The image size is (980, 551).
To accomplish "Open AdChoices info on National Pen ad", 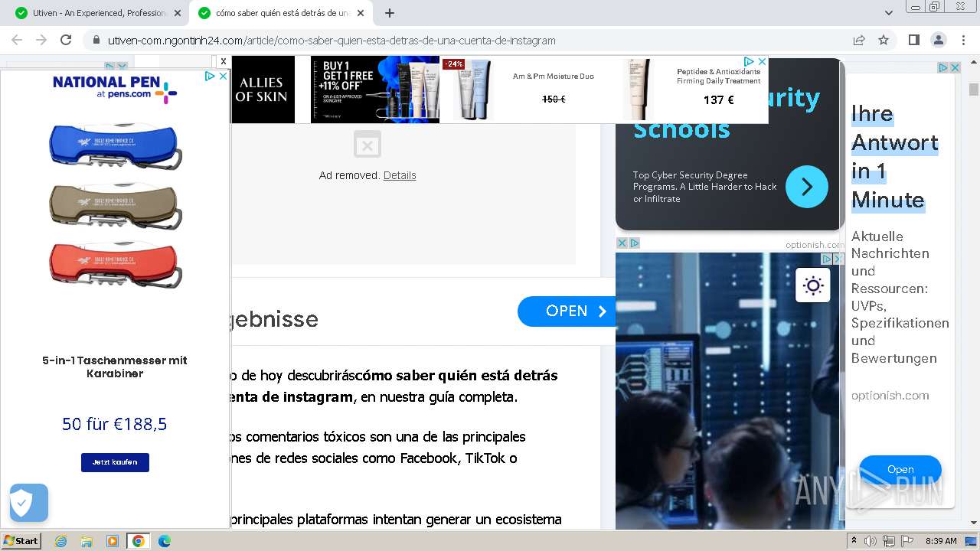I will 210,76.
